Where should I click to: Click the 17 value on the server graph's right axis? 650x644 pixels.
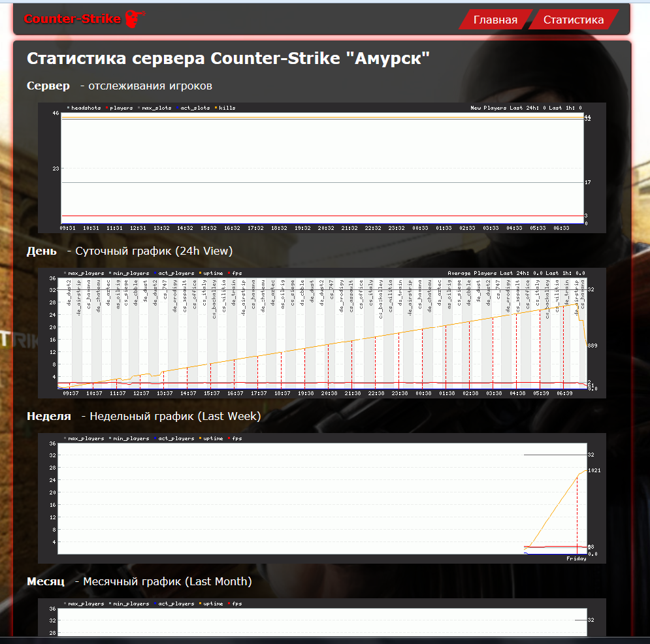pos(587,182)
